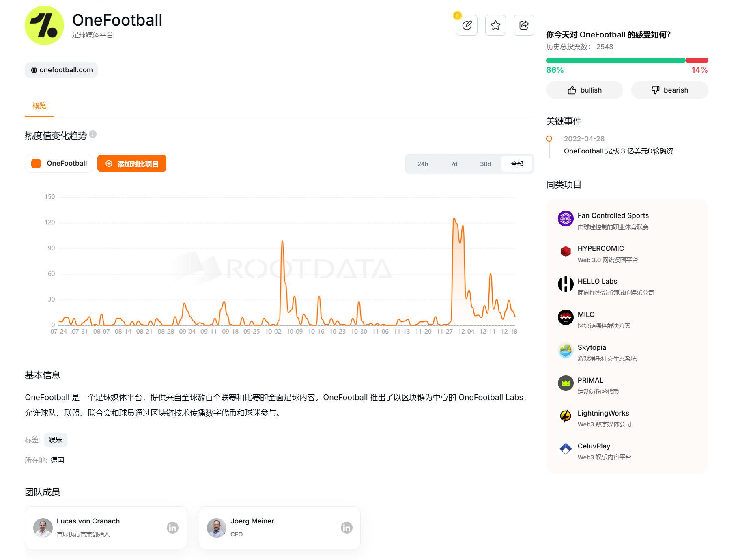This screenshot has height=560, width=751.
Task: Click the 德国 location text
Action: (x=57, y=460)
